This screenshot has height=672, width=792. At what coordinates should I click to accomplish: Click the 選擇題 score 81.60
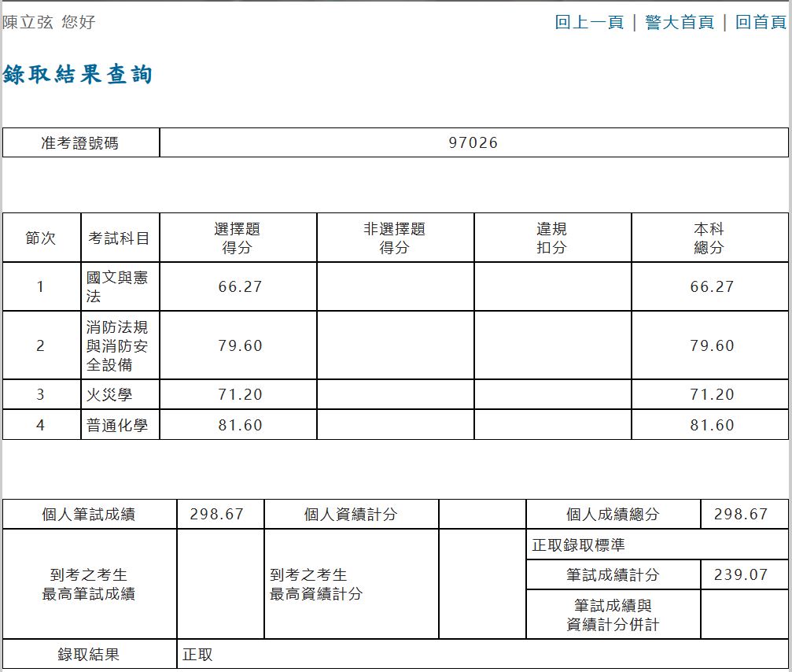tap(240, 425)
